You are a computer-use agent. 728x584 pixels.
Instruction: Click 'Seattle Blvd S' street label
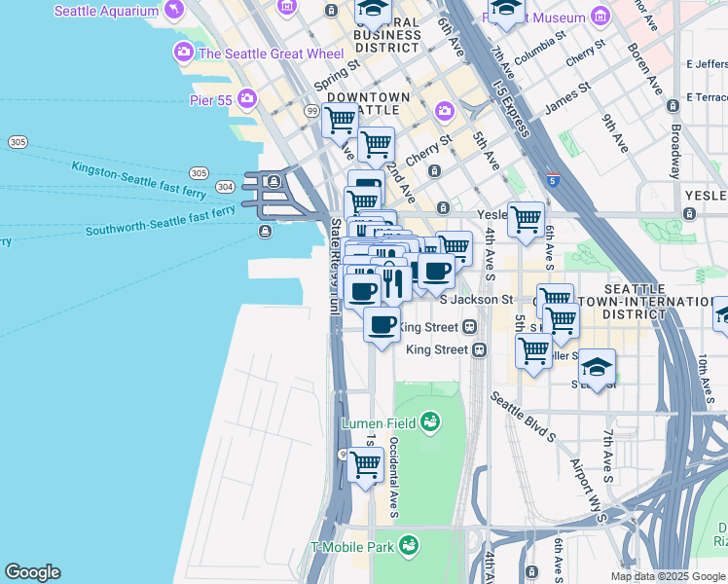[x=523, y=417]
